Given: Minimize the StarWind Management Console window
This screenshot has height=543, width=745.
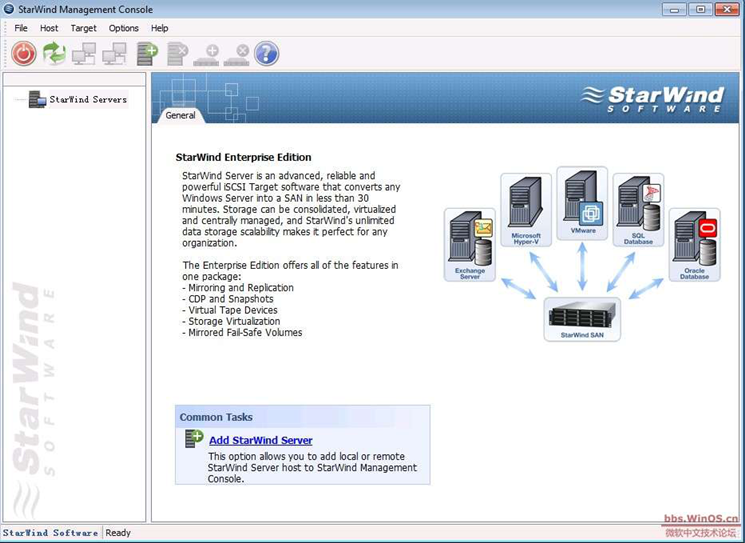Looking at the screenshot, I should (x=674, y=9).
